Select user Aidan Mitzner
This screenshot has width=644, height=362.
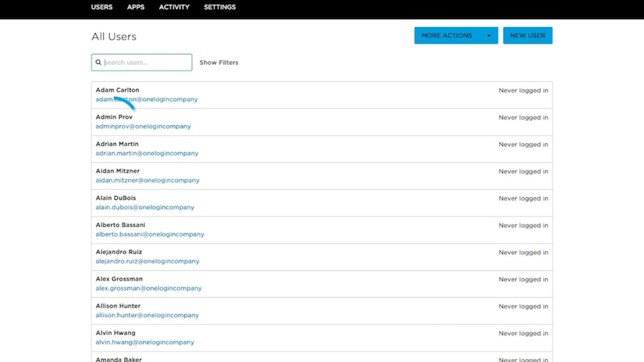click(x=117, y=171)
